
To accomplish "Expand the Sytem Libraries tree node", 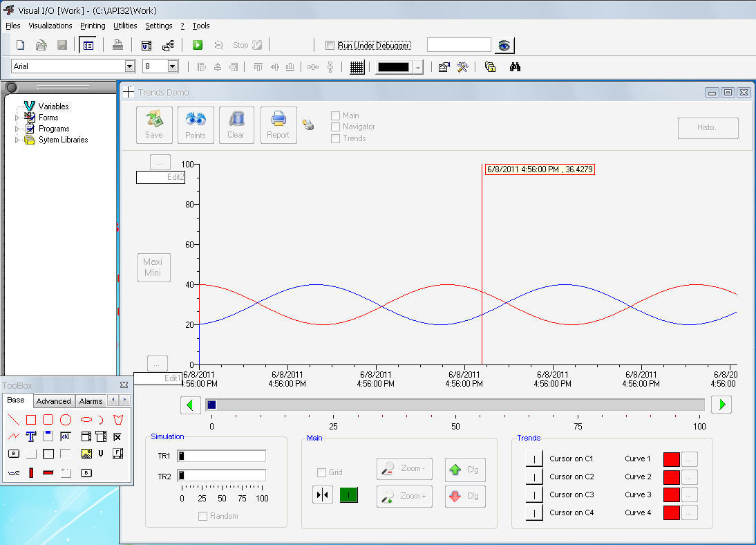I will tap(17, 140).
